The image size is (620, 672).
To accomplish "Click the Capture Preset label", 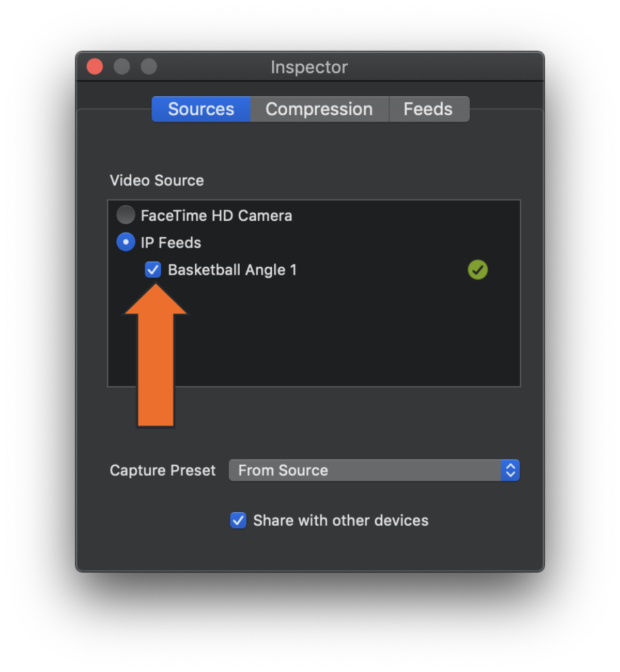I will [x=162, y=470].
